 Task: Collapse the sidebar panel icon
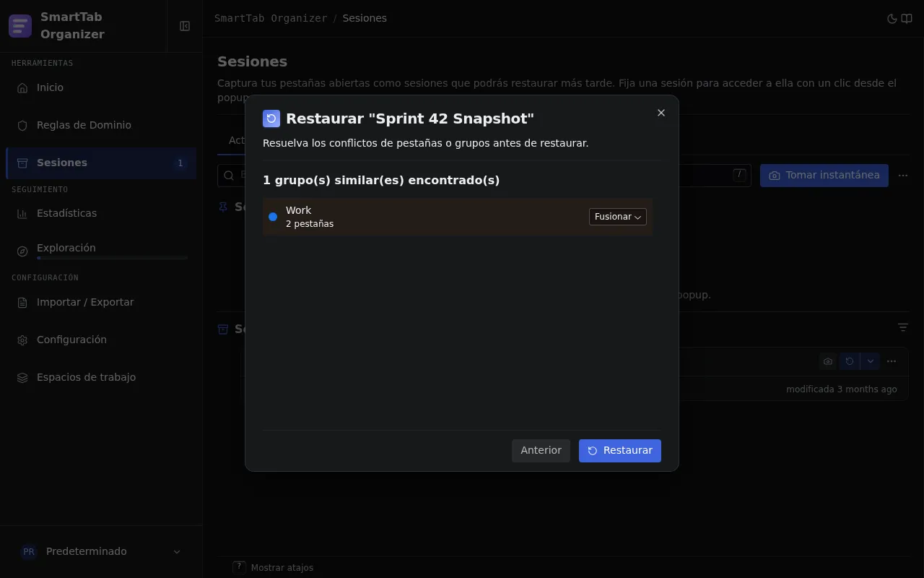pyautogui.click(x=185, y=26)
